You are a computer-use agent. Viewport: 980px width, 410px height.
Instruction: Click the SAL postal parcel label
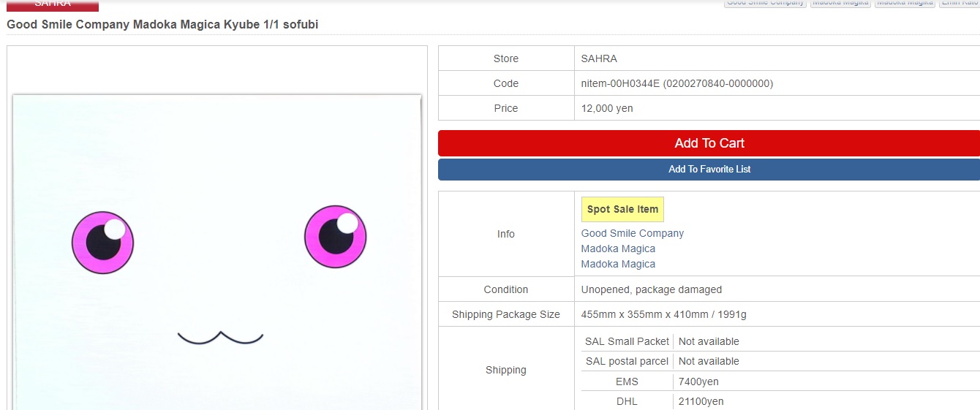click(627, 361)
